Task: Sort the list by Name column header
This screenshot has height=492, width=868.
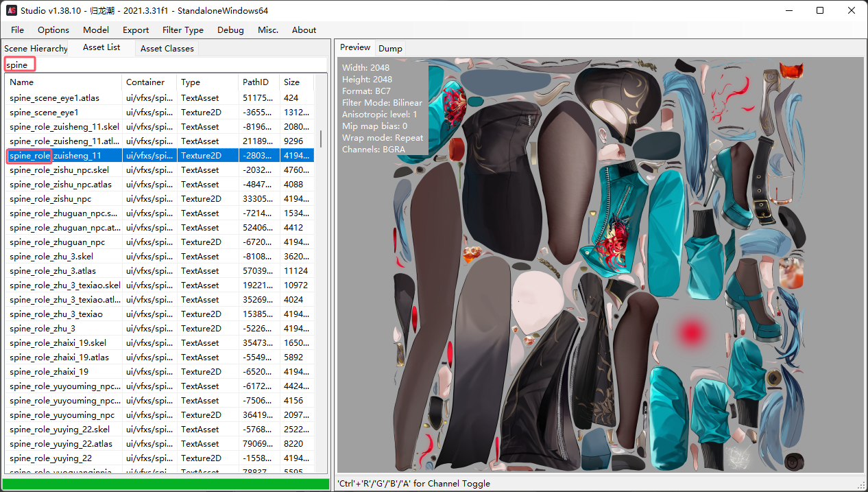Action: [63, 82]
